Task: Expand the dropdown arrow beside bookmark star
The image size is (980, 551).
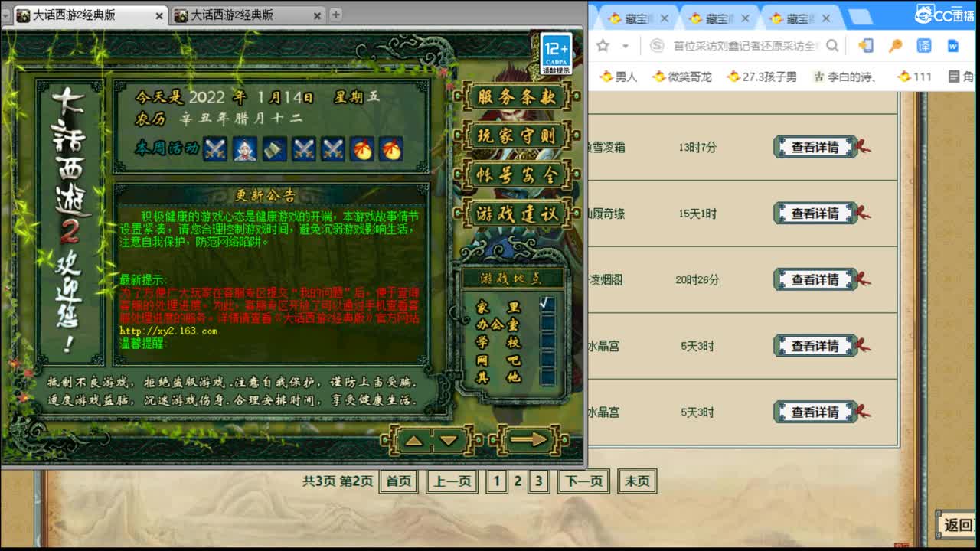Action: (x=625, y=46)
